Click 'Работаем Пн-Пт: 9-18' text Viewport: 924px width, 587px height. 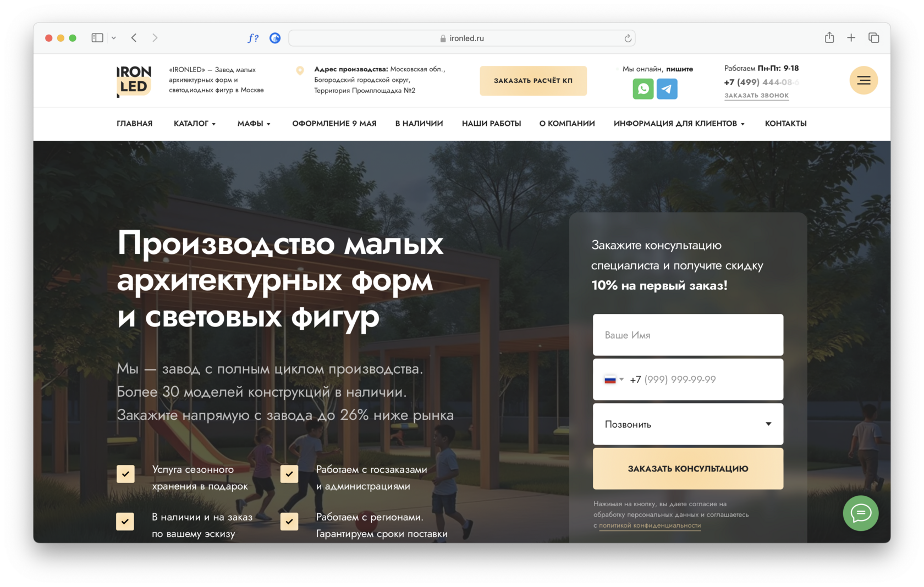(x=761, y=68)
